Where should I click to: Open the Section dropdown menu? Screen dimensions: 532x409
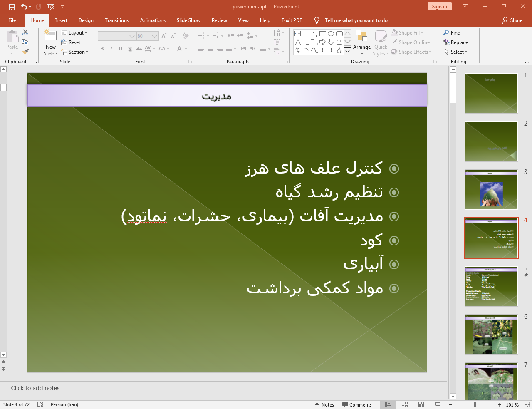point(75,52)
